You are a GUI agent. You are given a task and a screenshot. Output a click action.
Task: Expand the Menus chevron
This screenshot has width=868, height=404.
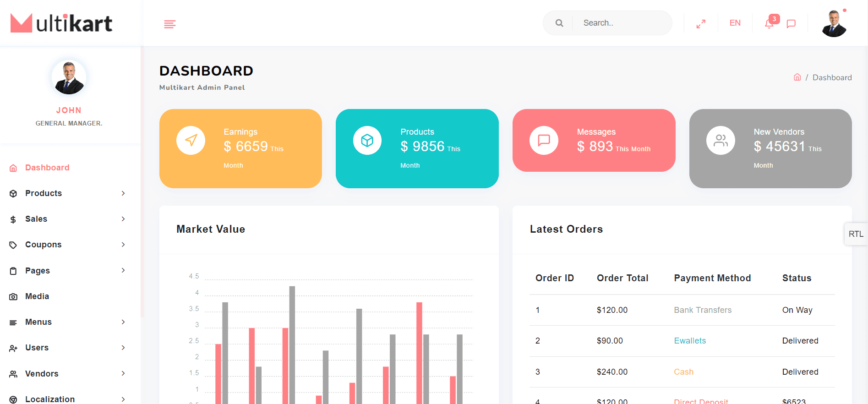coord(123,322)
